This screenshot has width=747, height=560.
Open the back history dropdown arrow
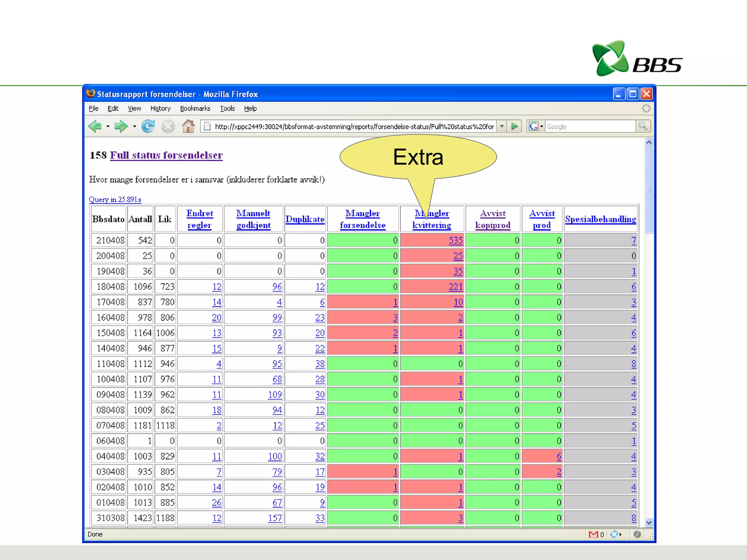point(108,127)
